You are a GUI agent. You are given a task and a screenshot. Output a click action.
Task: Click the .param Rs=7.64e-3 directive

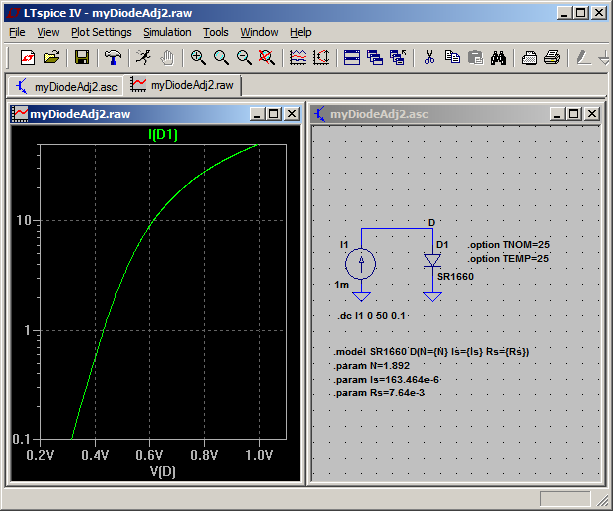click(x=379, y=393)
